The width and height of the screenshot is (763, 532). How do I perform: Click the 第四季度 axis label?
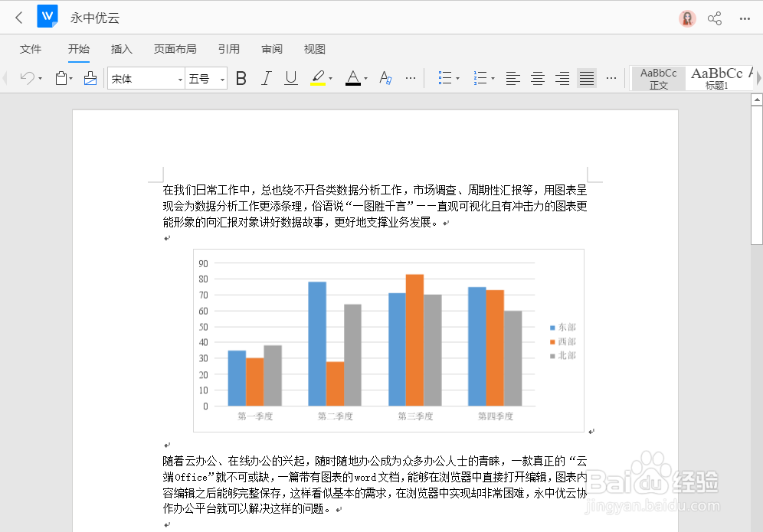pos(496,416)
